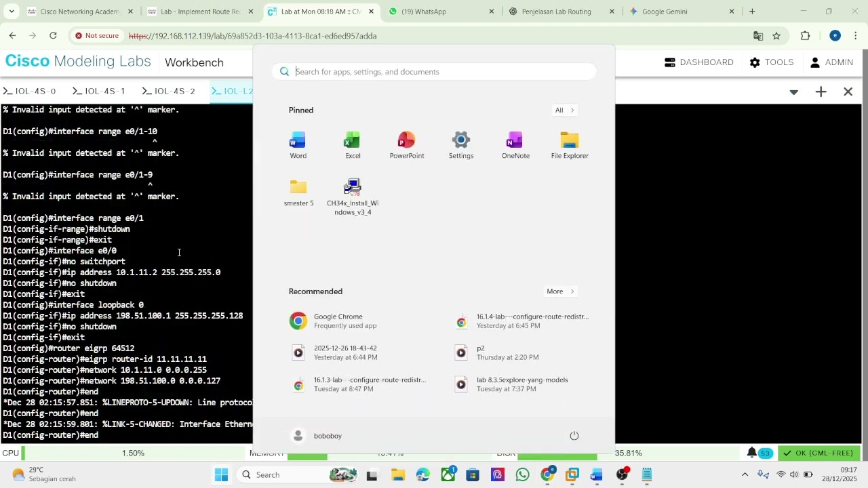Open Settings from the Start menu
This screenshot has width=868, height=488.
pos(461,146)
